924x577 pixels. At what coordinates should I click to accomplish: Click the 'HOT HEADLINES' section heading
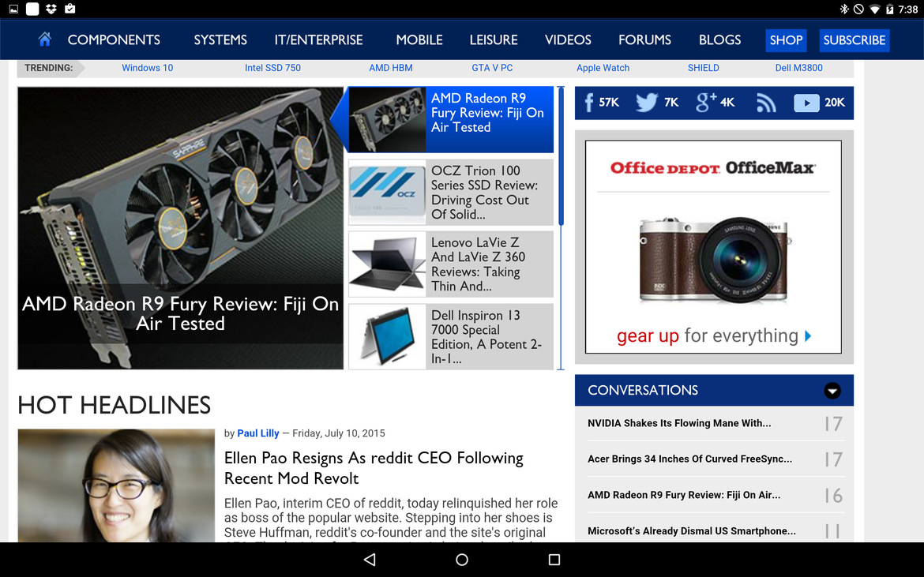[x=115, y=405]
